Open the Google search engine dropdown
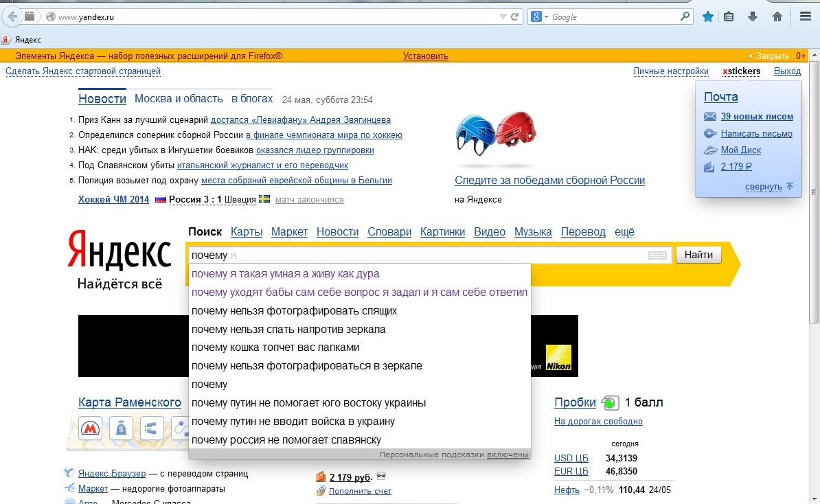Viewport: 820px width, 504px height. tap(540, 16)
